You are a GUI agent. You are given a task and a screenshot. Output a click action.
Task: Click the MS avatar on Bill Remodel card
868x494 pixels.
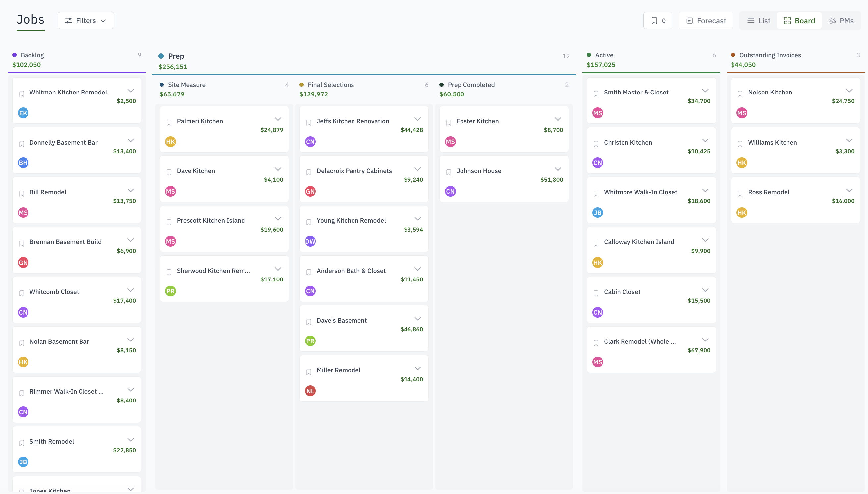(x=23, y=213)
